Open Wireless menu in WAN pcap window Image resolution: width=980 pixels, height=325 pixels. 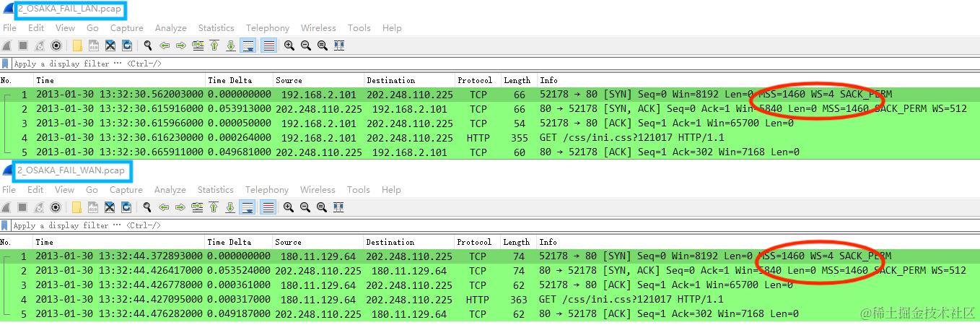click(318, 190)
